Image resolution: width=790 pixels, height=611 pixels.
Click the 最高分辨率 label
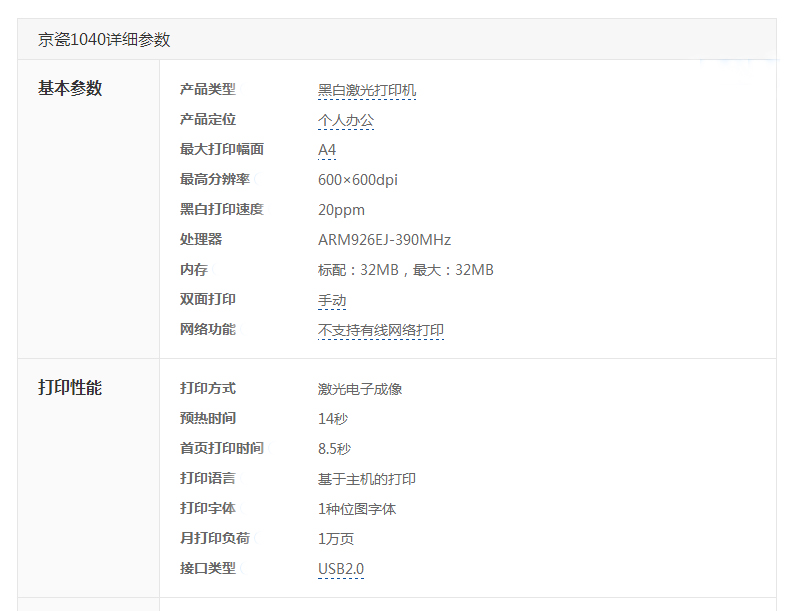pyautogui.click(x=215, y=179)
